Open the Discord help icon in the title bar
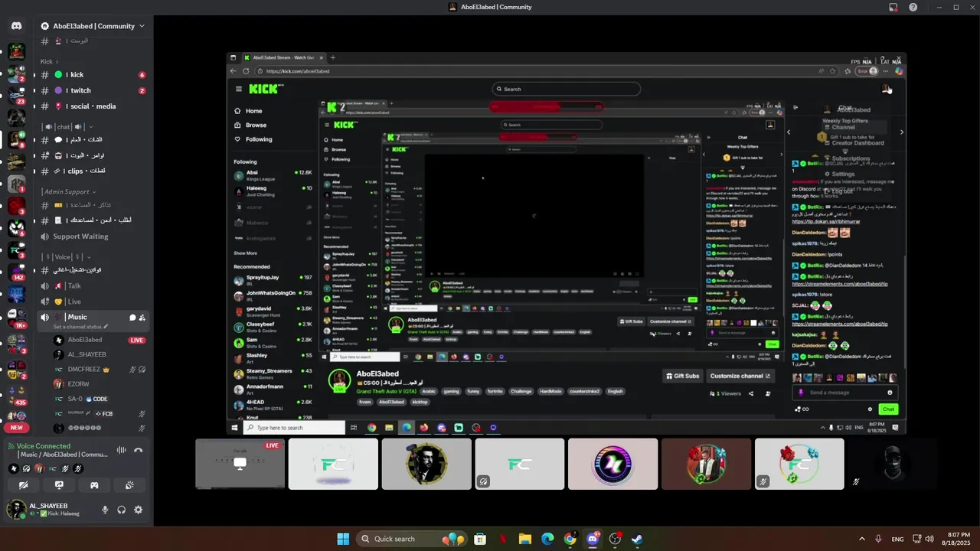This screenshot has width=980, height=551. (913, 7)
